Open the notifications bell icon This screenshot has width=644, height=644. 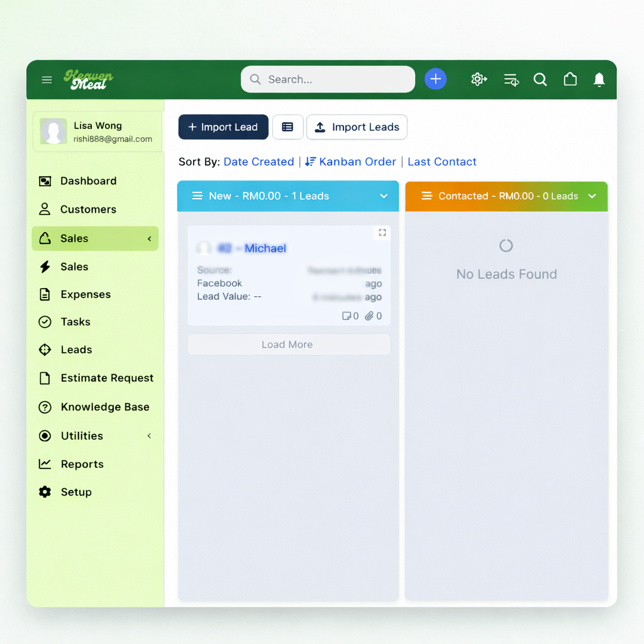[599, 79]
